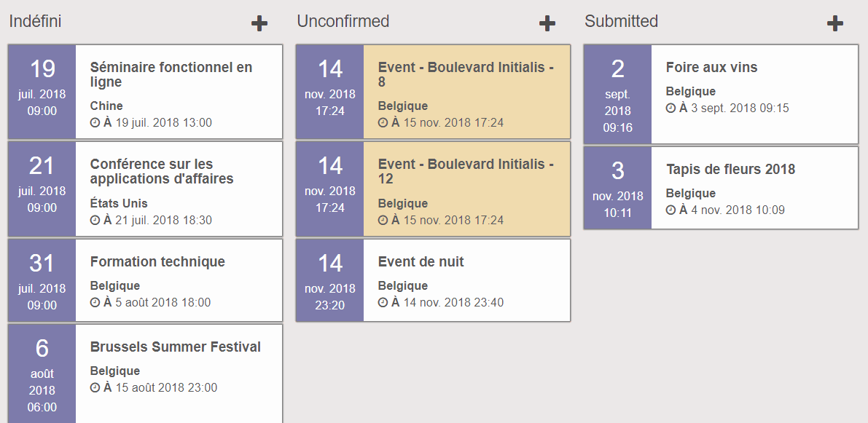Click clock icon on Foire aux vins card
The height and width of the screenshot is (423, 868).
pos(670,108)
